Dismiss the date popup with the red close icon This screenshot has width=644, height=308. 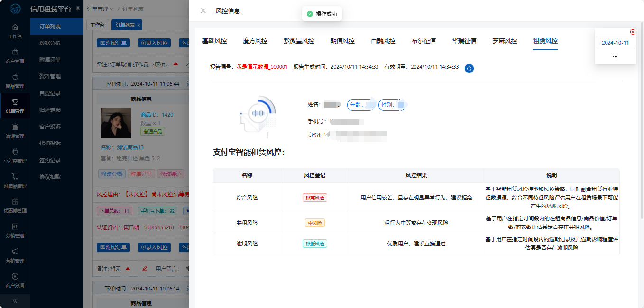tap(633, 32)
